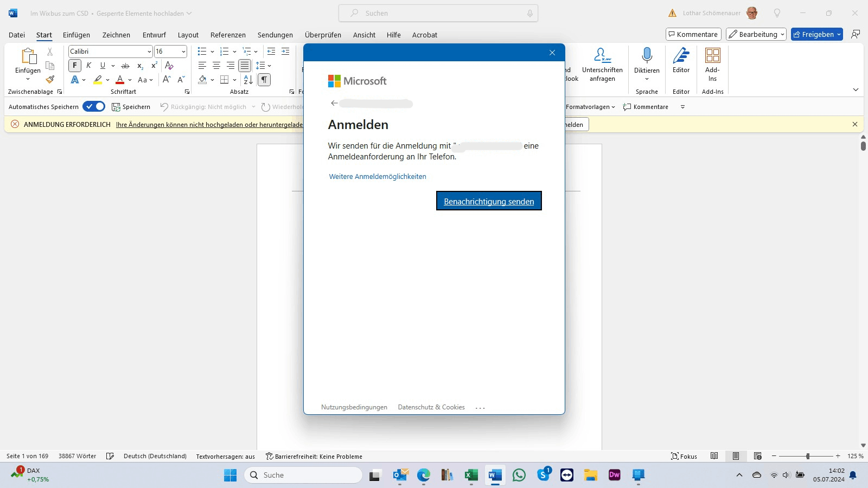Open the Bearbeitung mode dropdown
The width and height of the screenshot is (868, 488).
pos(756,34)
